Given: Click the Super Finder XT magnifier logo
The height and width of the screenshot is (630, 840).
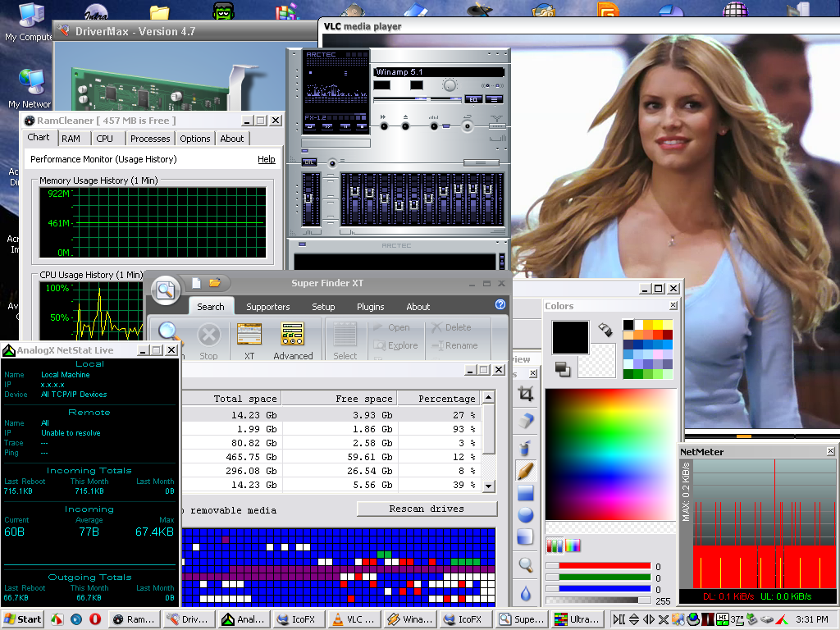Looking at the screenshot, I should [166, 290].
